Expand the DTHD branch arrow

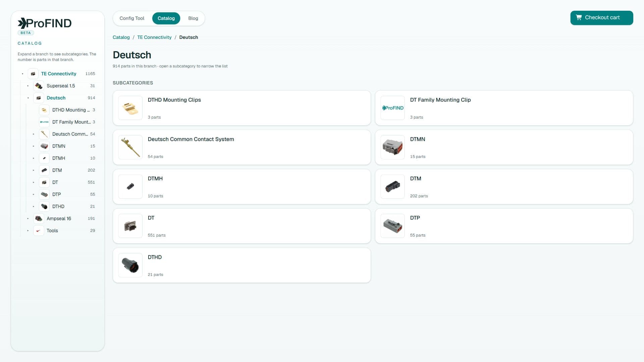[x=34, y=206]
